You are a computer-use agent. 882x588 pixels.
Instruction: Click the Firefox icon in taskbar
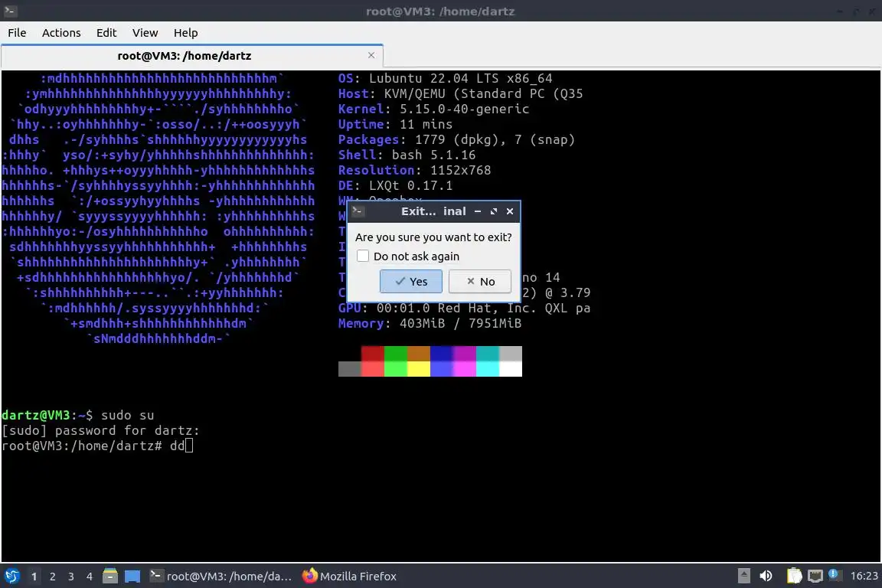coord(309,576)
